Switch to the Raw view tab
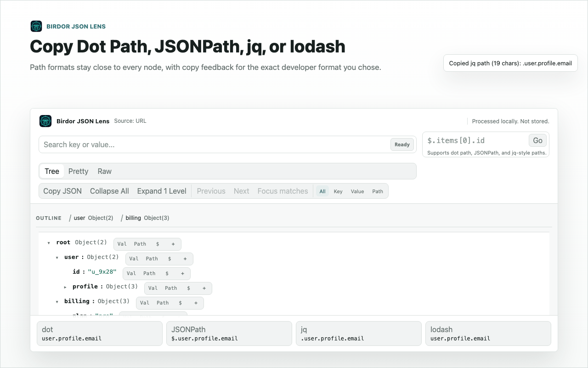Image resolution: width=588 pixels, height=368 pixels. click(105, 171)
